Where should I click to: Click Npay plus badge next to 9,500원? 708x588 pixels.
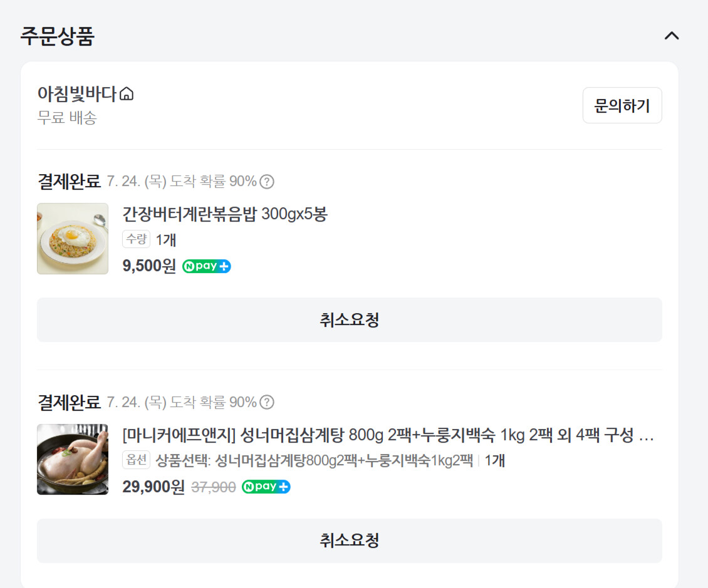tap(206, 266)
